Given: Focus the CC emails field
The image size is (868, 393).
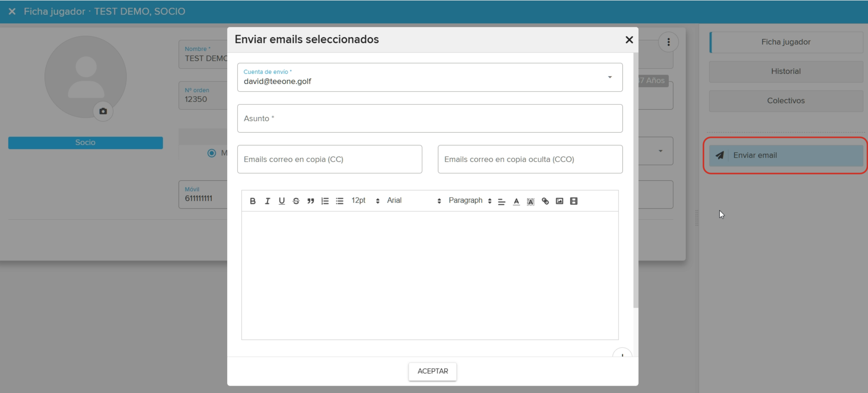Looking at the screenshot, I should pos(330,159).
